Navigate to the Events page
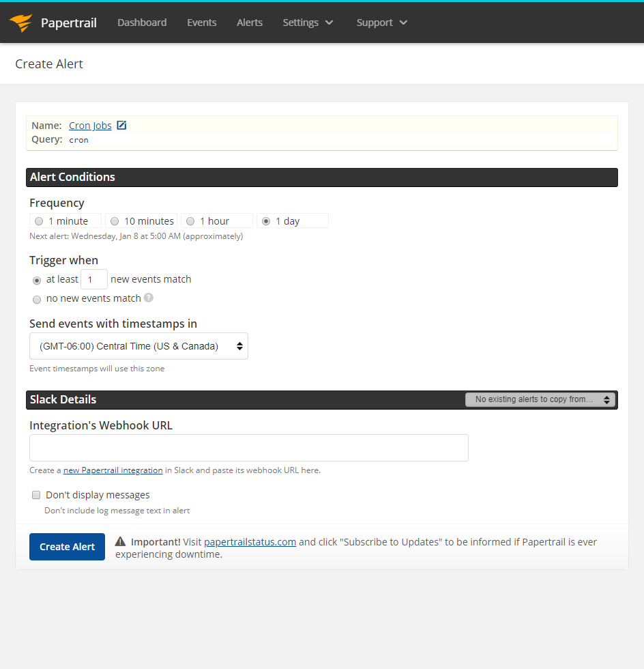Image resolution: width=644 pixels, height=669 pixels. (x=201, y=22)
